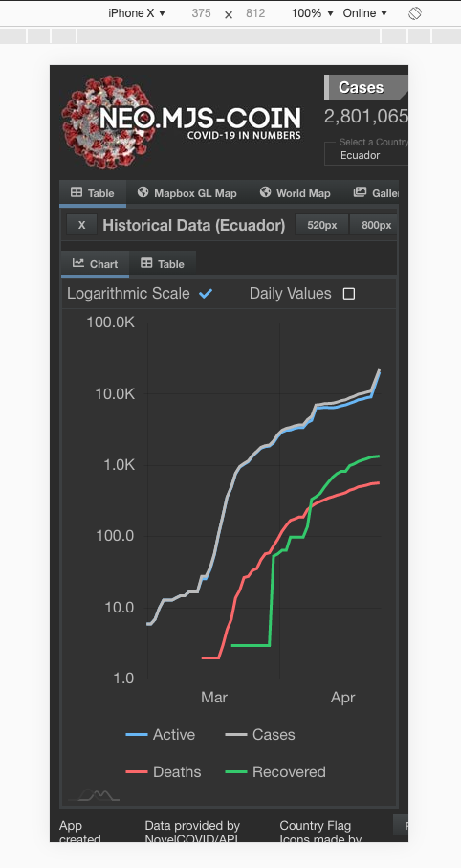461x868 pixels.
Task: Click the device rotate icon
Action: coord(414,13)
